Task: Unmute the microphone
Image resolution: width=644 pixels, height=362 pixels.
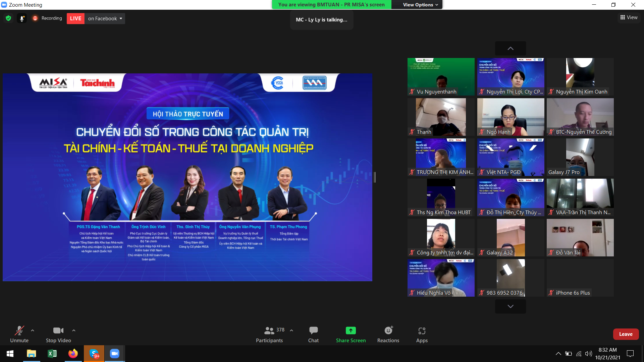Action: tap(19, 335)
